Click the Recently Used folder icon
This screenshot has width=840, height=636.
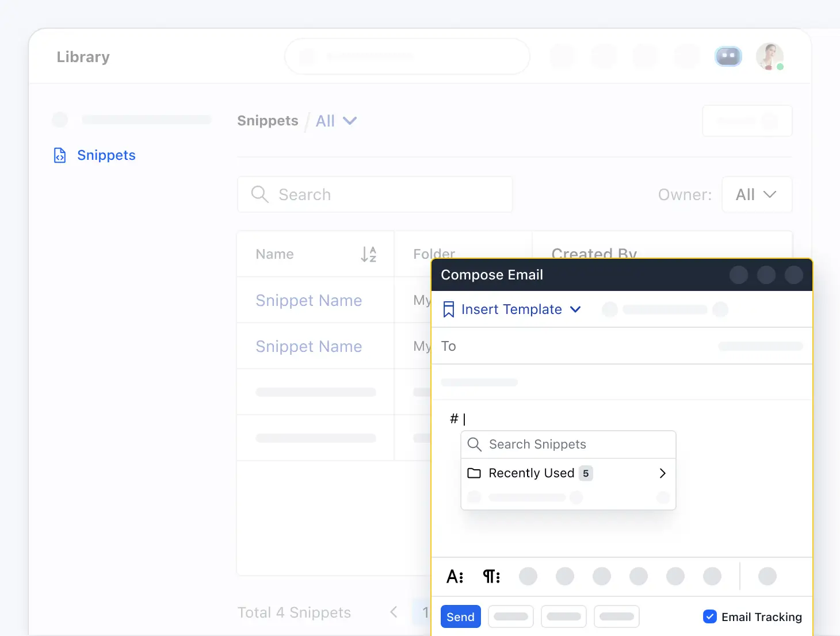point(474,473)
